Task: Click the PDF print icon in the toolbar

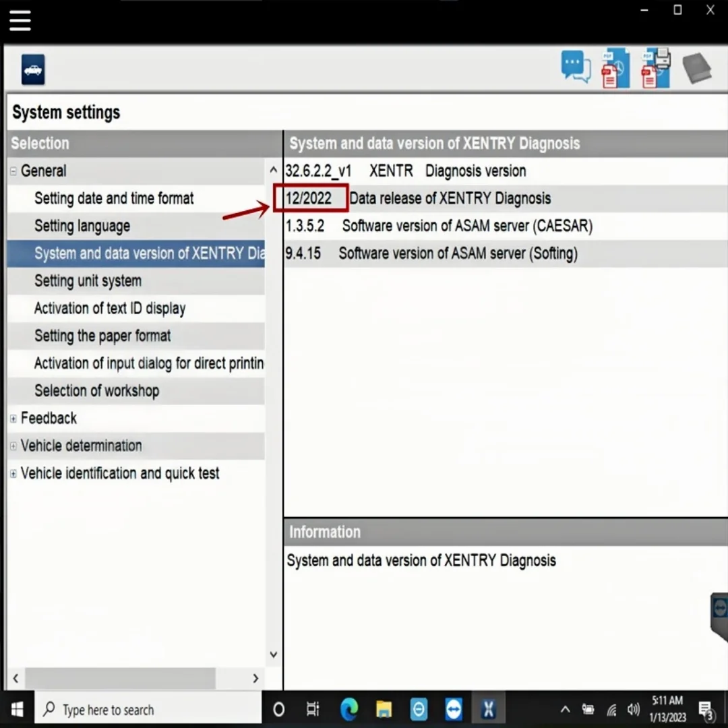Action: click(655, 67)
